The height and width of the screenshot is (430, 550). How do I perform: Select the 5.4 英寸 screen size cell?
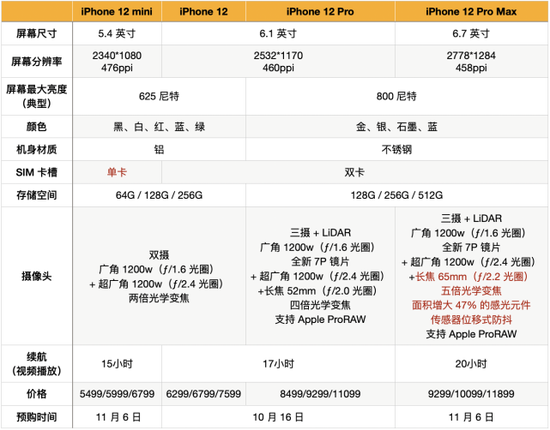click(117, 34)
